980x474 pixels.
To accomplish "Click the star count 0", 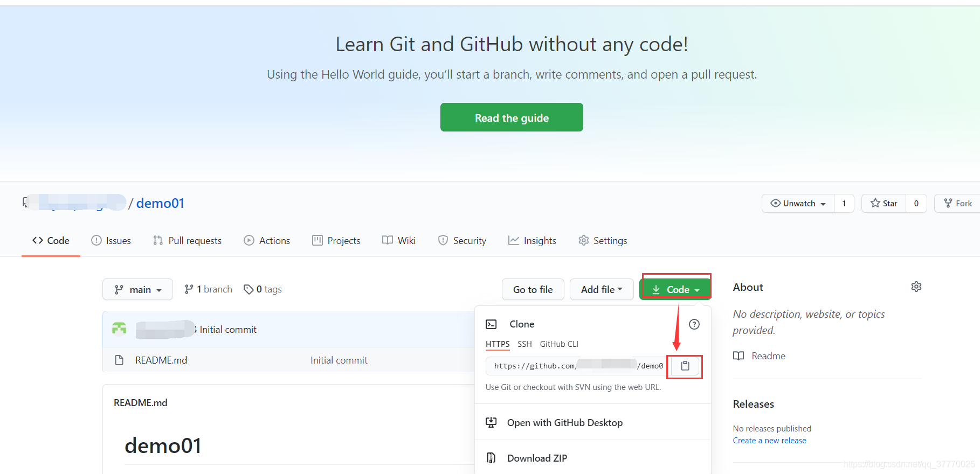I will pos(916,203).
